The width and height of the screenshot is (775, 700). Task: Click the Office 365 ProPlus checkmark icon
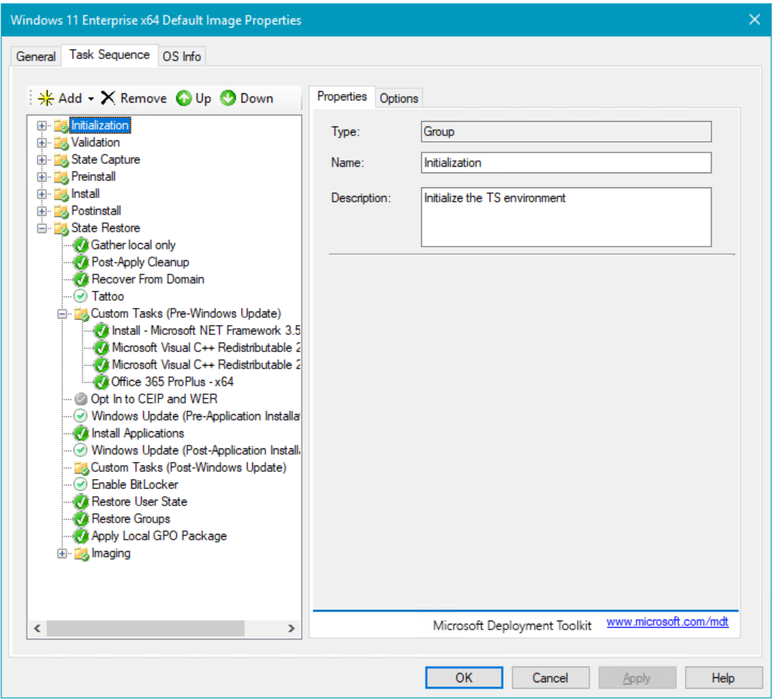click(101, 382)
